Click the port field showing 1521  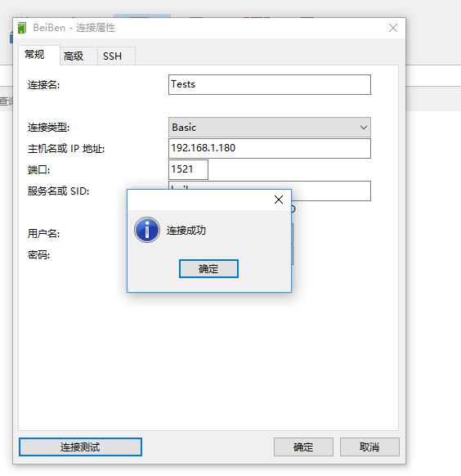[188, 169]
